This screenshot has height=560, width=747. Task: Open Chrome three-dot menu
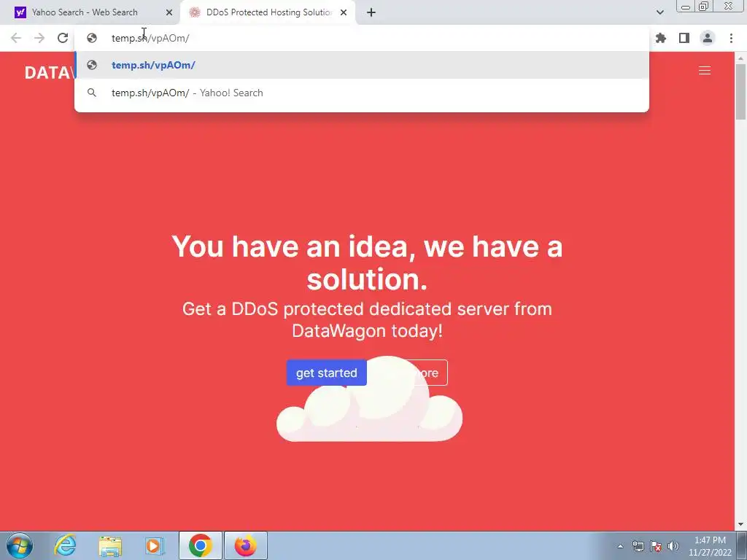coord(731,38)
